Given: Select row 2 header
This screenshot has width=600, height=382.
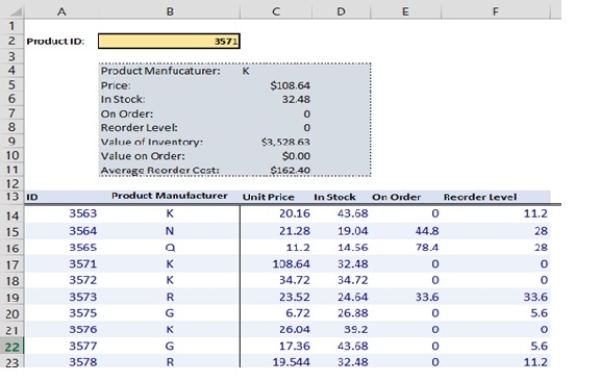Looking at the screenshot, I should (x=12, y=41).
